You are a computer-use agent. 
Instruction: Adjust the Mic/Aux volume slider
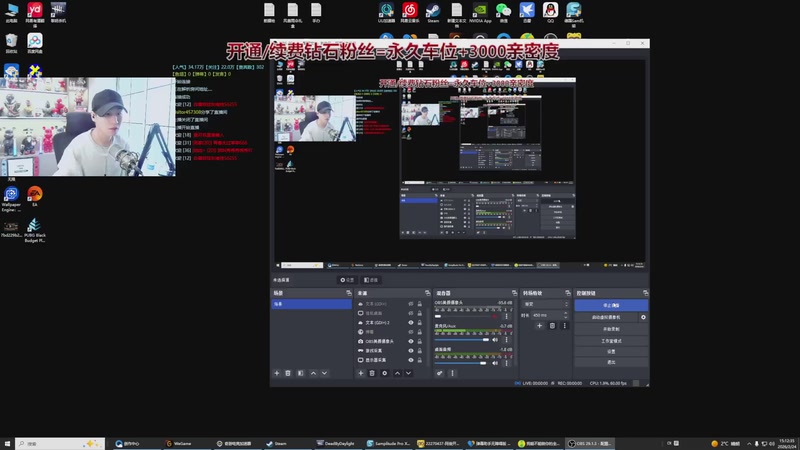coord(462,339)
